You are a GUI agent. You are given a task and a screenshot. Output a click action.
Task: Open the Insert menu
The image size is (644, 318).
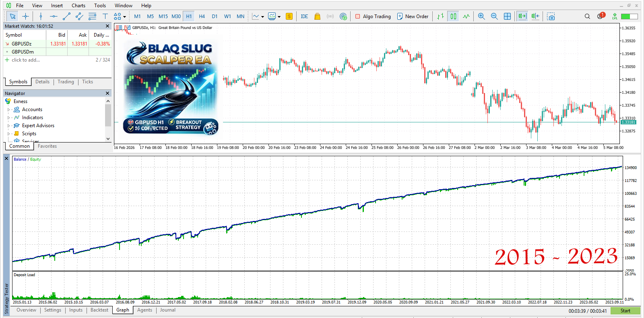[x=57, y=6]
